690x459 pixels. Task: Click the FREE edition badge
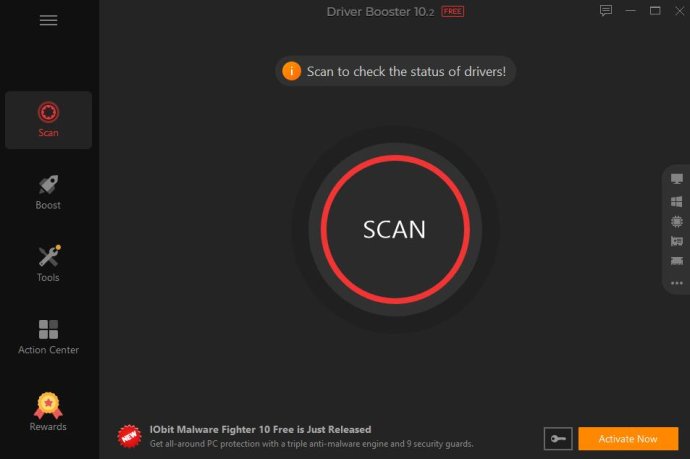point(452,11)
